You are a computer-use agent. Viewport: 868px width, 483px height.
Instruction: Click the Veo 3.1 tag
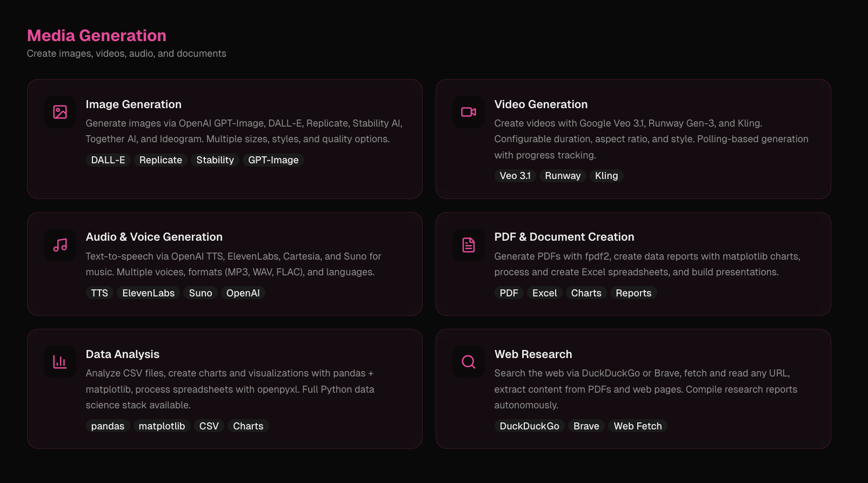pyautogui.click(x=515, y=176)
